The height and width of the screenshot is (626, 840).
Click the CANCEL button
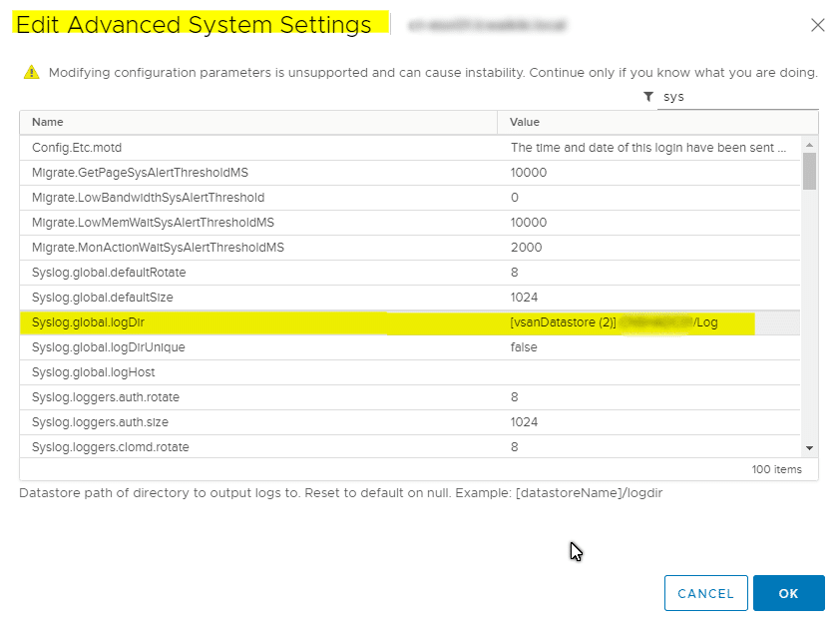click(x=705, y=592)
